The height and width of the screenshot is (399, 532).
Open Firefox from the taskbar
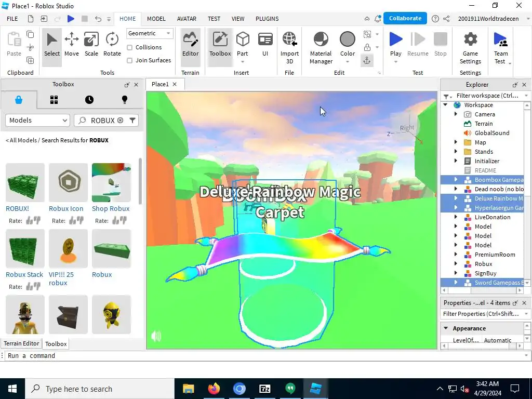(214, 389)
